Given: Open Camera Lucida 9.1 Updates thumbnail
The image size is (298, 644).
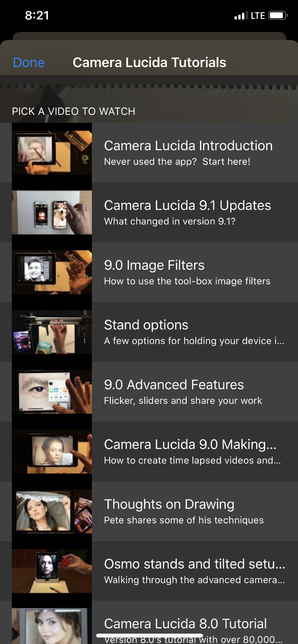Looking at the screenshot, I should (52, 213).
